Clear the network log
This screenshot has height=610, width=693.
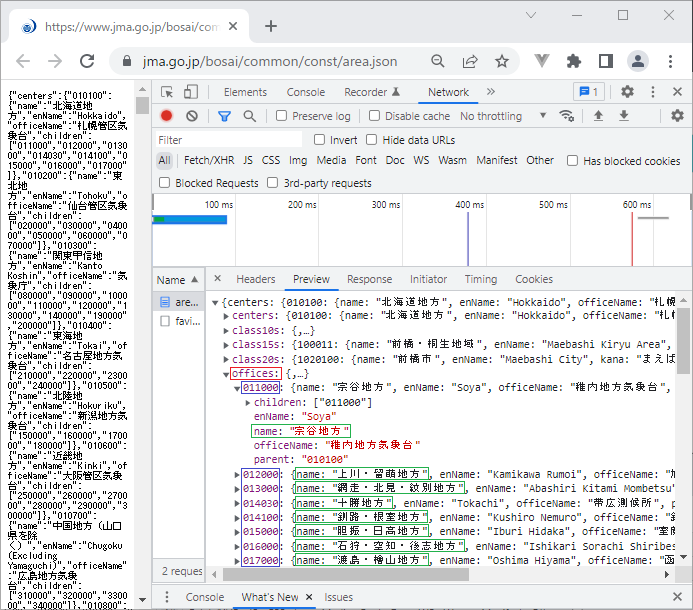pyautogui.click(x=192, y=116)
